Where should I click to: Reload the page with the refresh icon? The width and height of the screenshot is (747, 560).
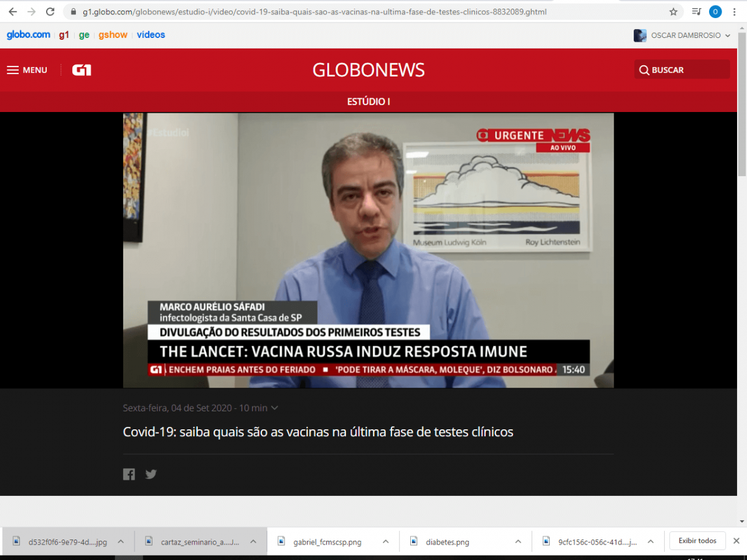[x=50, y=12]
